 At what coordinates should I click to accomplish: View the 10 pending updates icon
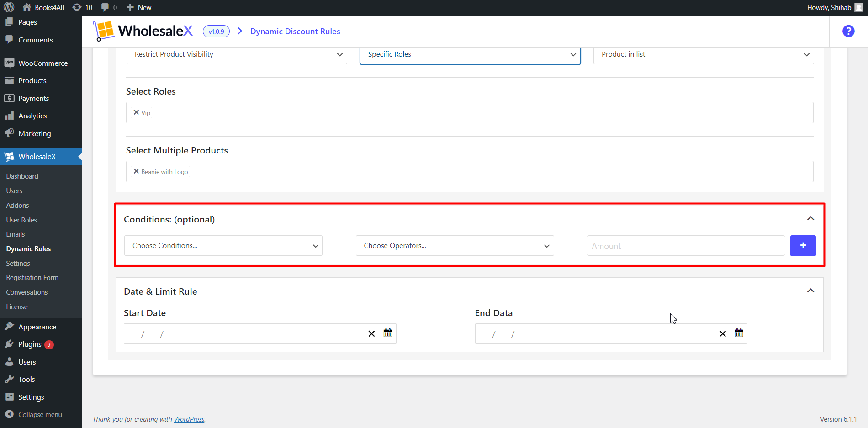83,7
